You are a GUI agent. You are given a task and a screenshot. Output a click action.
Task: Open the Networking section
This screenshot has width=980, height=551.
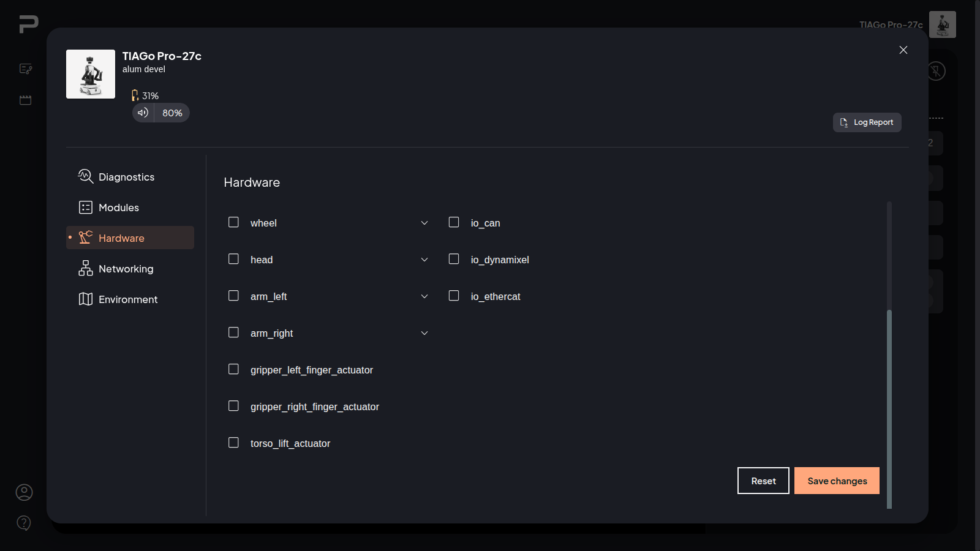point(130,269)
